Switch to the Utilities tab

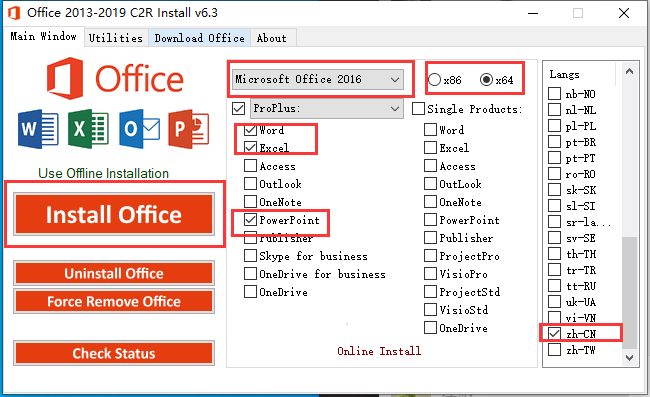pyautogui.click(x=116, y=38)
